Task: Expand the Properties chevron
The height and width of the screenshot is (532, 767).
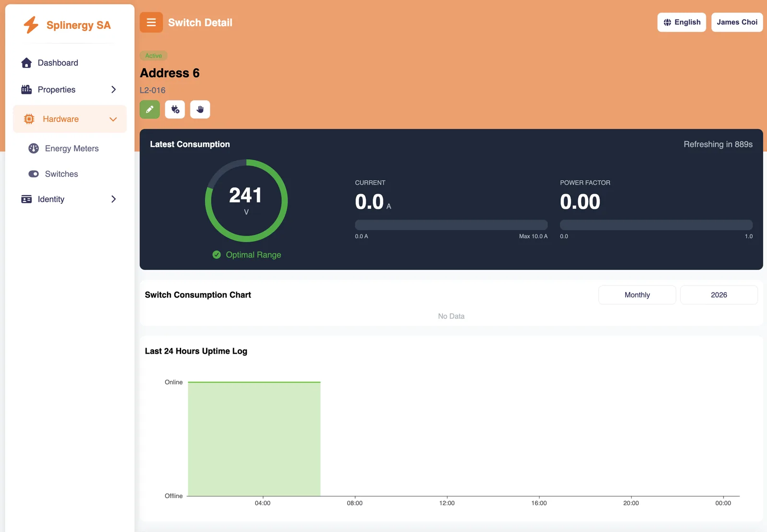Action: [x=114, y=90]
